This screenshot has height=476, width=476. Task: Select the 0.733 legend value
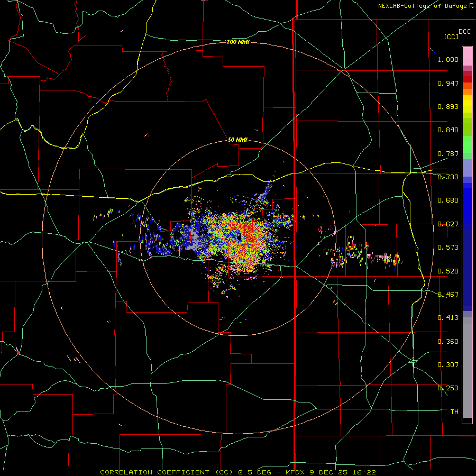(x=448, y=177)
